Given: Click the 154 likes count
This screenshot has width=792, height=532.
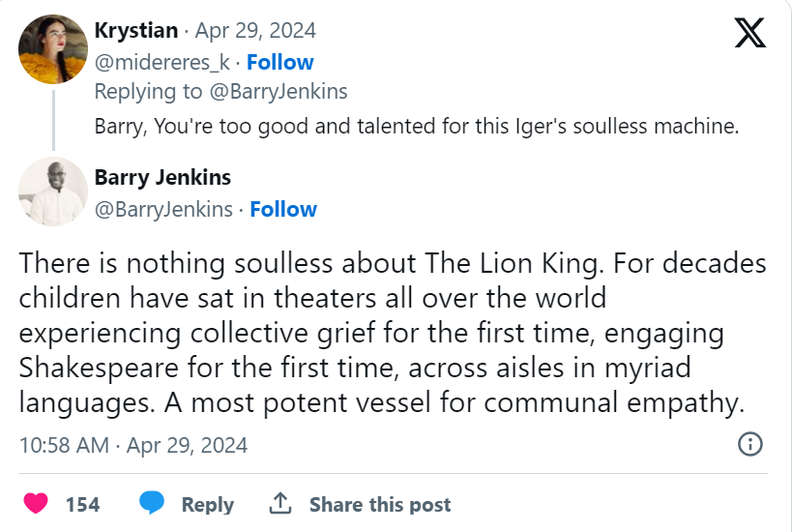Looking at the screenshot, I should tap(82, 504).
